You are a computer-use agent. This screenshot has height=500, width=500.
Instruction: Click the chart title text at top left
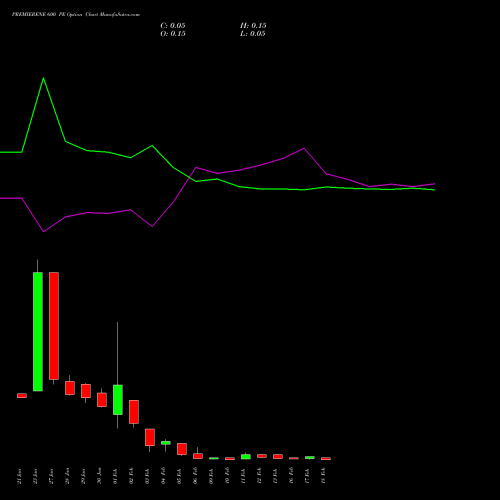pyautogui.click(x=76, y=15)
